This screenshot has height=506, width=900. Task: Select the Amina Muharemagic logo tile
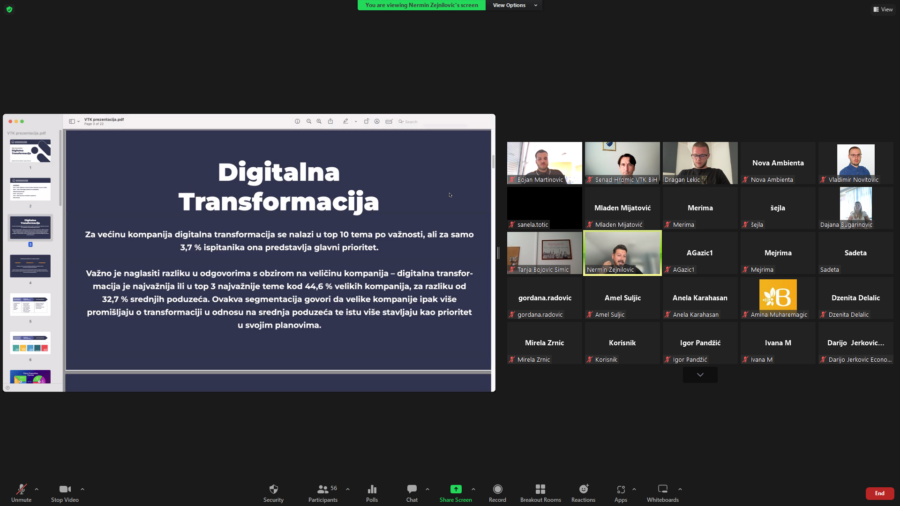[778, 298]
